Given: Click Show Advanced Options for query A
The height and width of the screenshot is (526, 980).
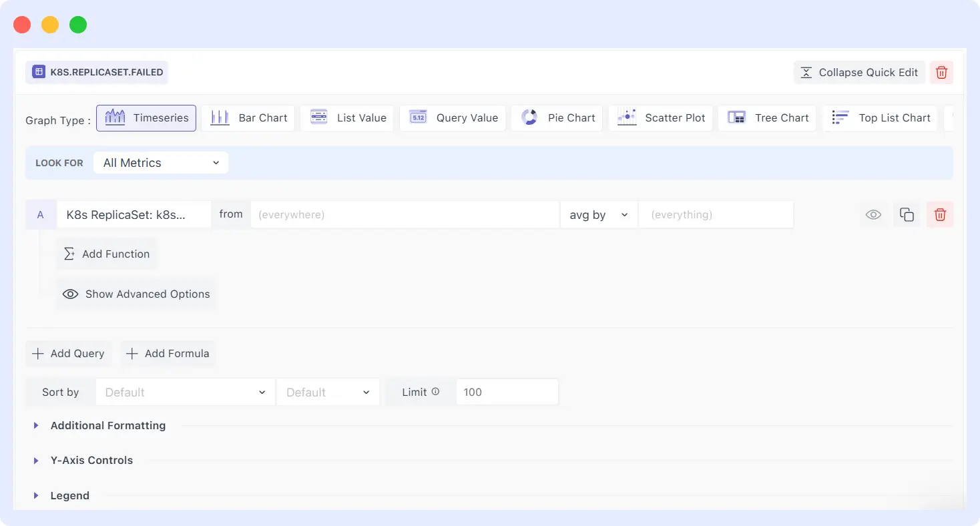Looking at the screenshot, I should [x=136, y=294].
